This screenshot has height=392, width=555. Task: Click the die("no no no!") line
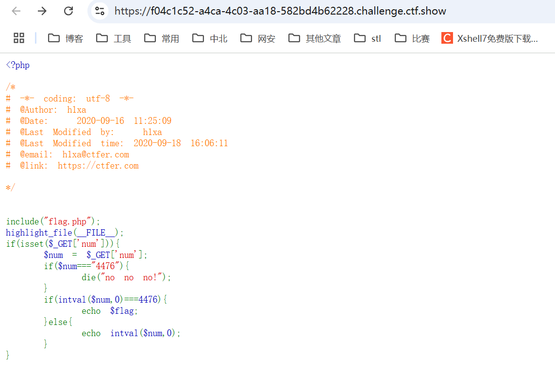126,277
